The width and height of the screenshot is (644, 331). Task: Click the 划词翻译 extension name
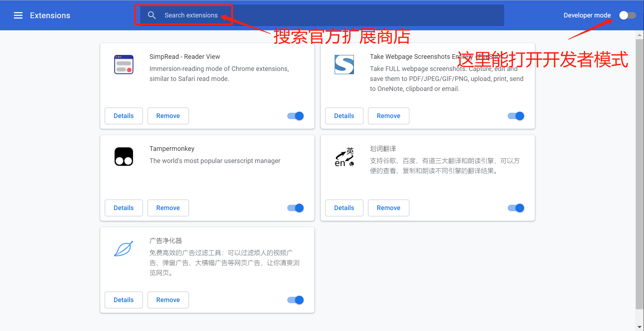[383, 149]
